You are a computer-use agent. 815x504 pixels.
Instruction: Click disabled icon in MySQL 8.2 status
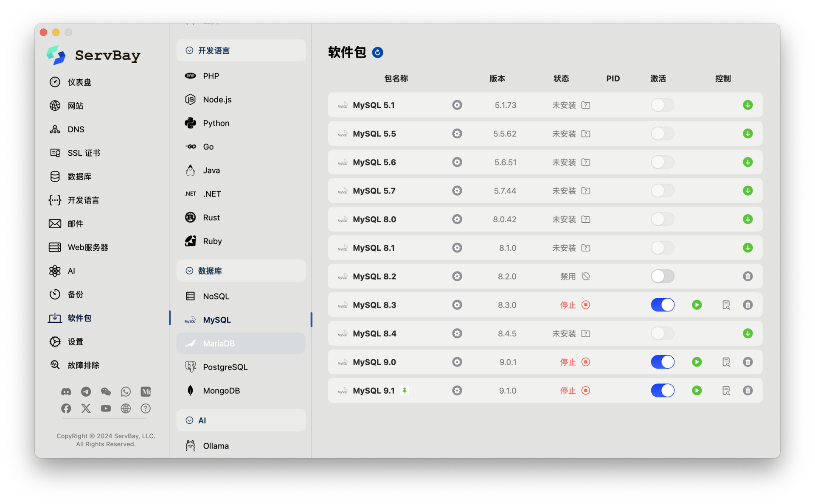586,276
